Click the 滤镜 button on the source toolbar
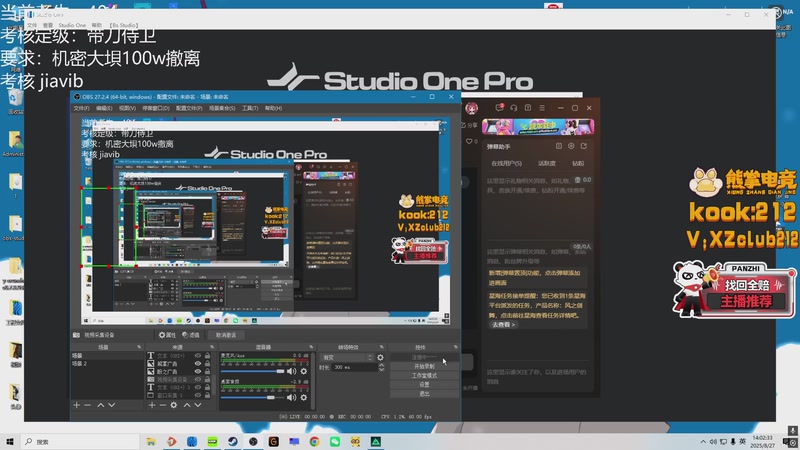 191,335
